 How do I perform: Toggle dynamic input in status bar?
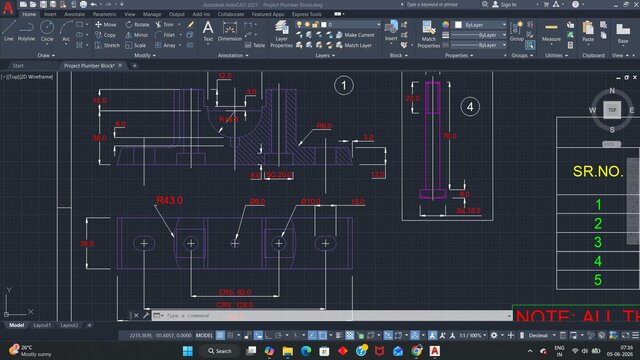pyautogui.click(x=258, y=336)
